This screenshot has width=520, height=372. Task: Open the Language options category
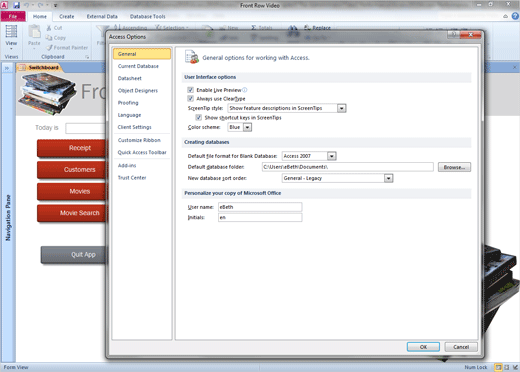(142, 115)
